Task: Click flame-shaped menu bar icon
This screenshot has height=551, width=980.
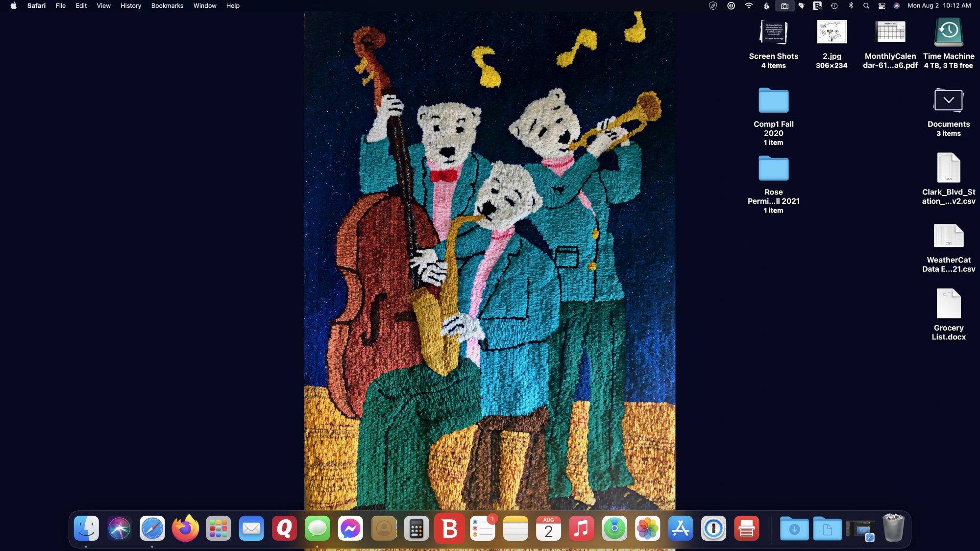Action: 766,6
